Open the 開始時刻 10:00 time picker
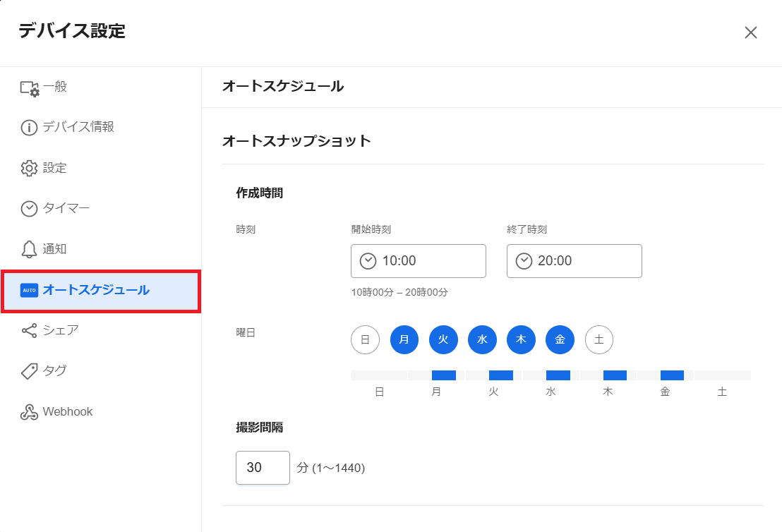Image resolution: width=782 pixels, height=532 pixels. (x=419, y=261)
